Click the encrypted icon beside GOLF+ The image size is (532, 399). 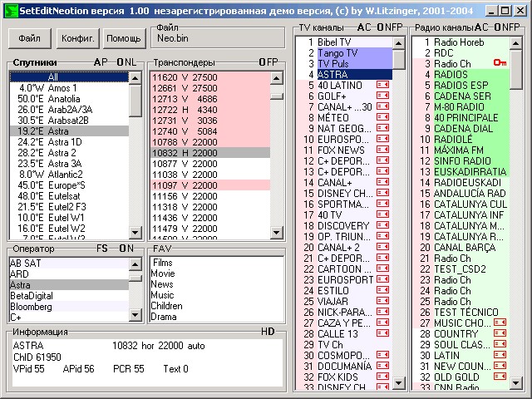383,96
